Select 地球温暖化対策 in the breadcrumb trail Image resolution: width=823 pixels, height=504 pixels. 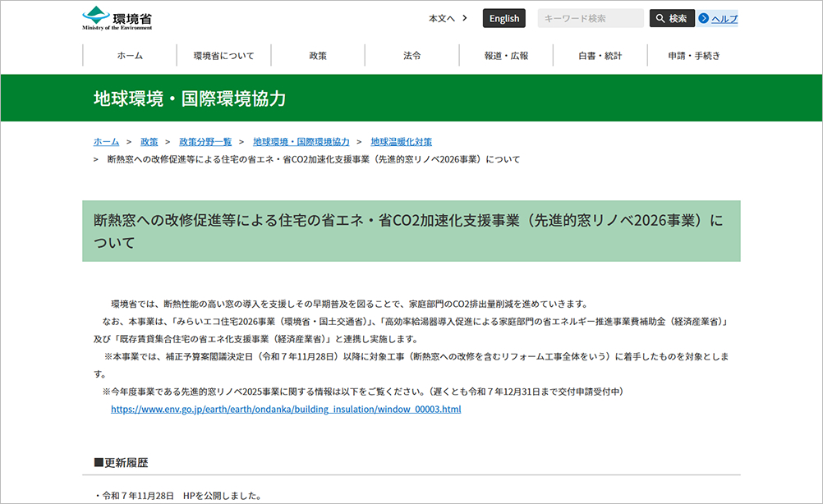point(400,141)
